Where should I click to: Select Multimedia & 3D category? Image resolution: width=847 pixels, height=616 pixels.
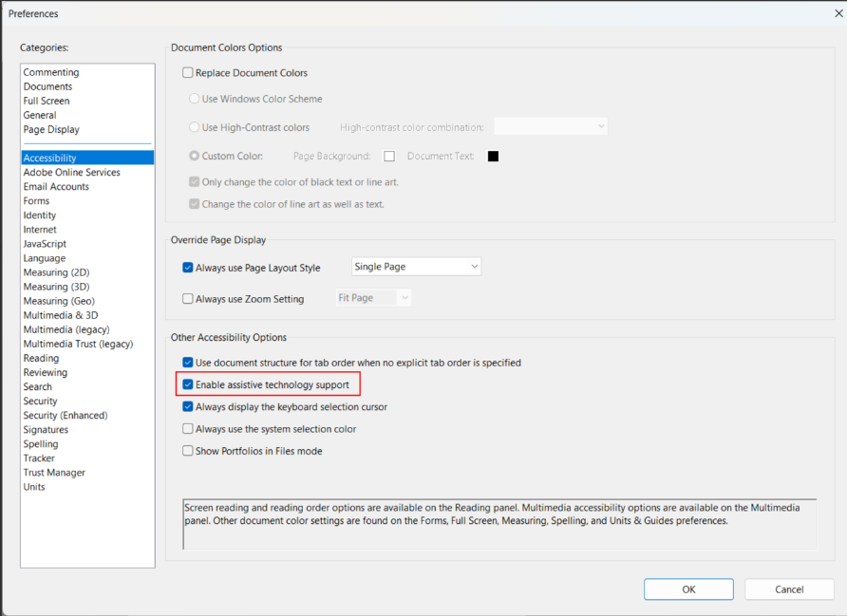(87, 315)
